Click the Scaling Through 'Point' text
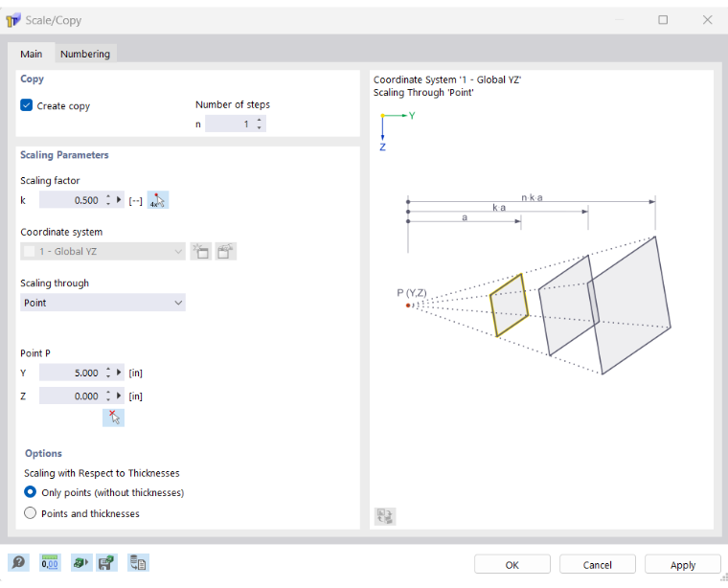This screenshot has width=728, height=588. click(x=423, y=92)
